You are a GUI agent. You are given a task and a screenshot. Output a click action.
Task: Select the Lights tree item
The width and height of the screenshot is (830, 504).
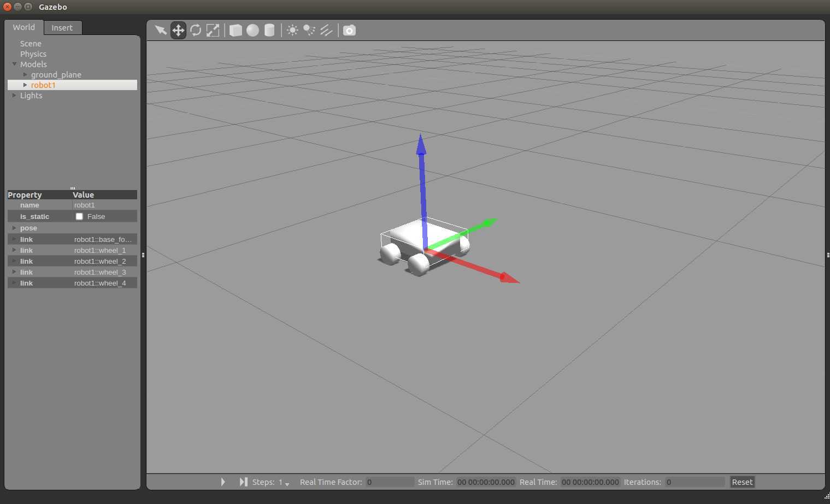[31, 96]
